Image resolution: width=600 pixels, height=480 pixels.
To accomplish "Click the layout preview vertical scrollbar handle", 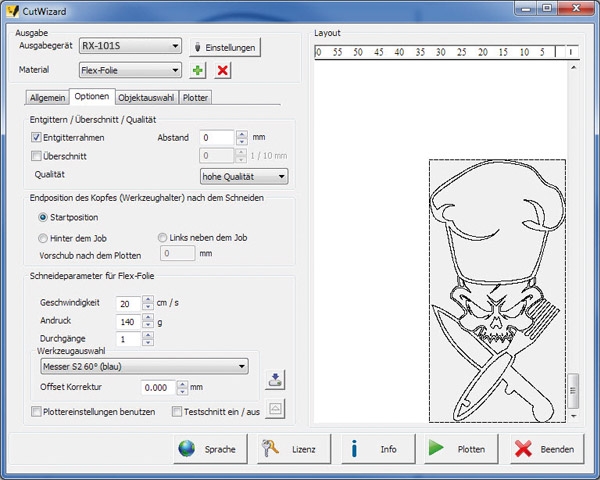I will click(573, 386).
